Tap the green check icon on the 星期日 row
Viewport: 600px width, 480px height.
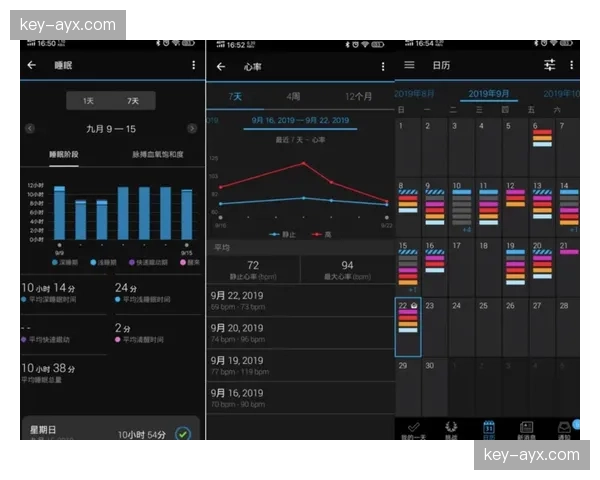tap(183, 434)
